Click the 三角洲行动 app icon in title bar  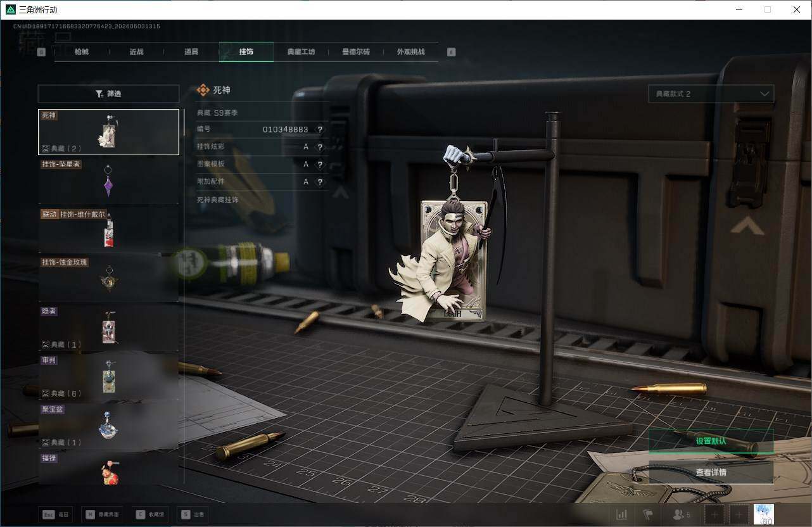pyautogui.click(x=10, y=10)
